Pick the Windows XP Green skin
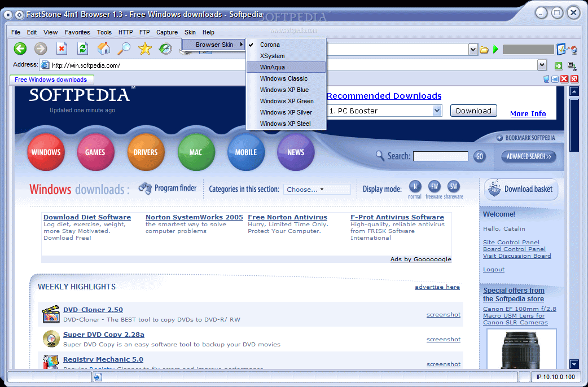 (x=286, y=101)
